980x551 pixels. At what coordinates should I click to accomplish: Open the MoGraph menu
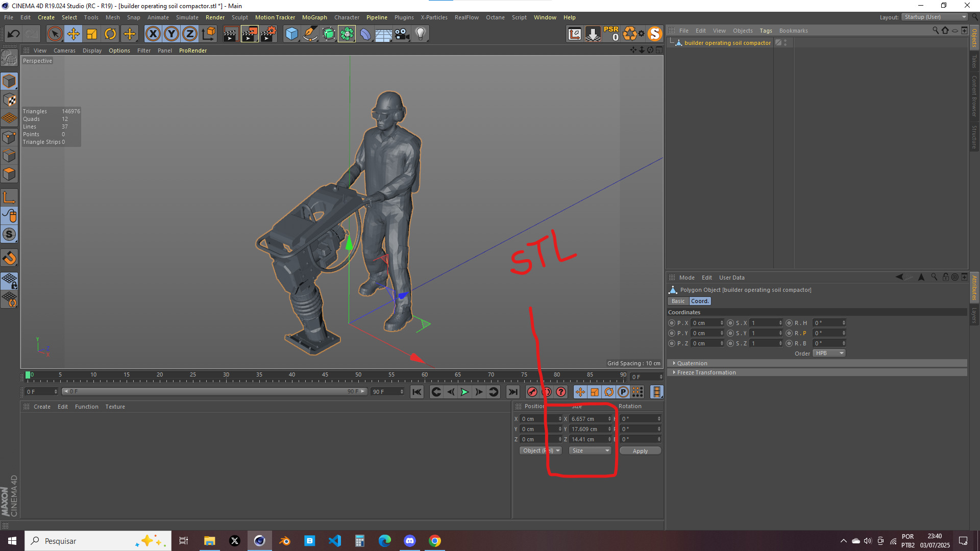314,17
